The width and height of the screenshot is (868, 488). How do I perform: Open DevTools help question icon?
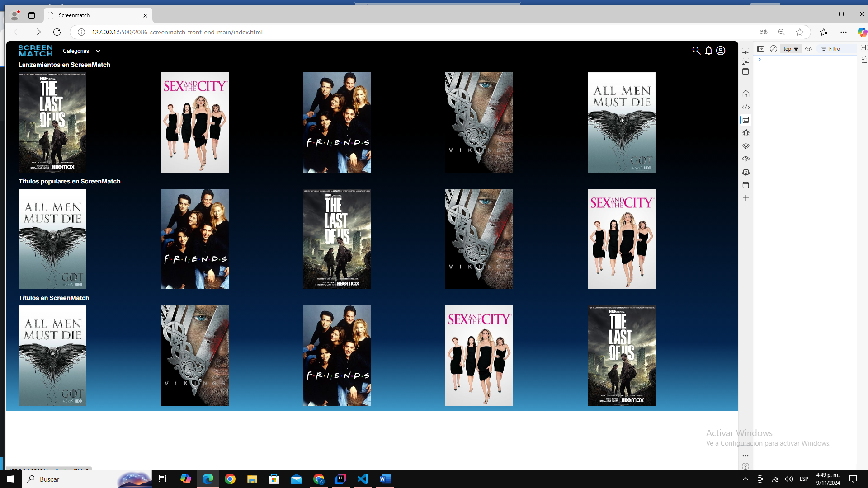(x=745, y=466)
